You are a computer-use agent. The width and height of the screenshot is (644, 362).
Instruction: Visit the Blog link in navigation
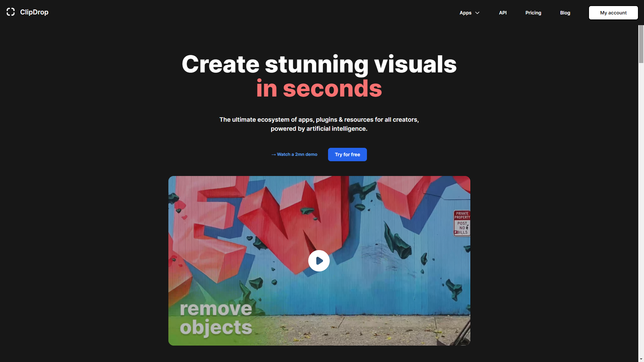point(565,13)
